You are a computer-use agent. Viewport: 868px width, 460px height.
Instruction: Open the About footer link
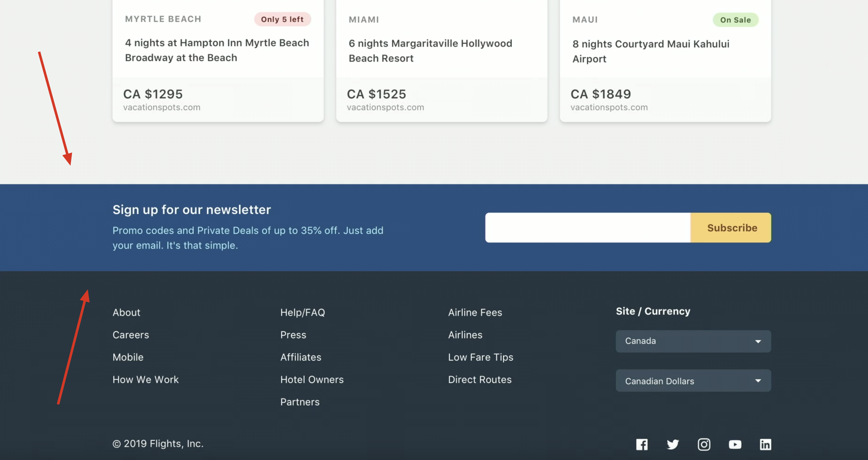[126, 312]
